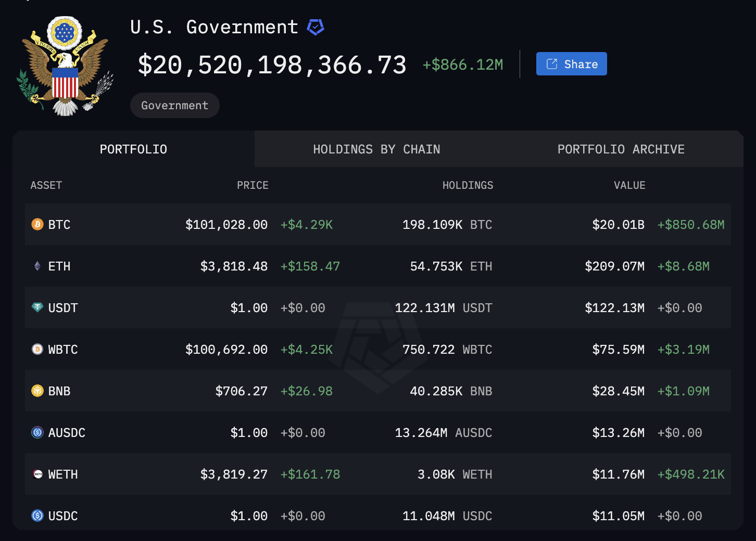Switch to the Holdings By Chain tab
Viewport: 756px width, 541px height.
[x=376, y=149]
